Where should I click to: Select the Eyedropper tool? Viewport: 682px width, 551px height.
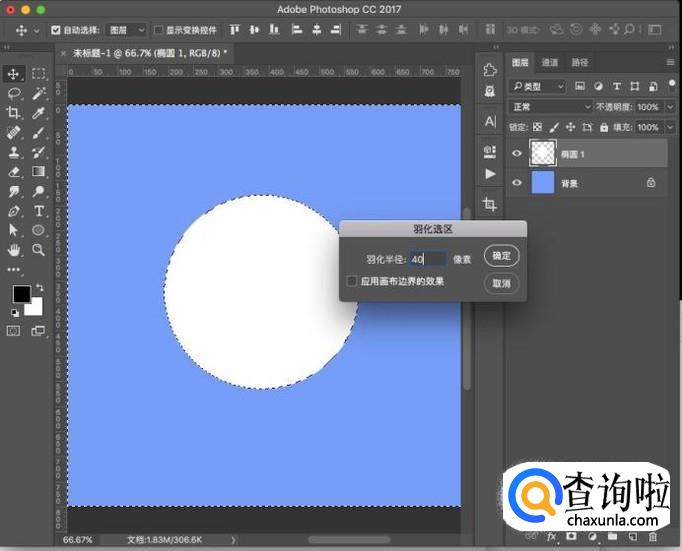pos(39,113)
